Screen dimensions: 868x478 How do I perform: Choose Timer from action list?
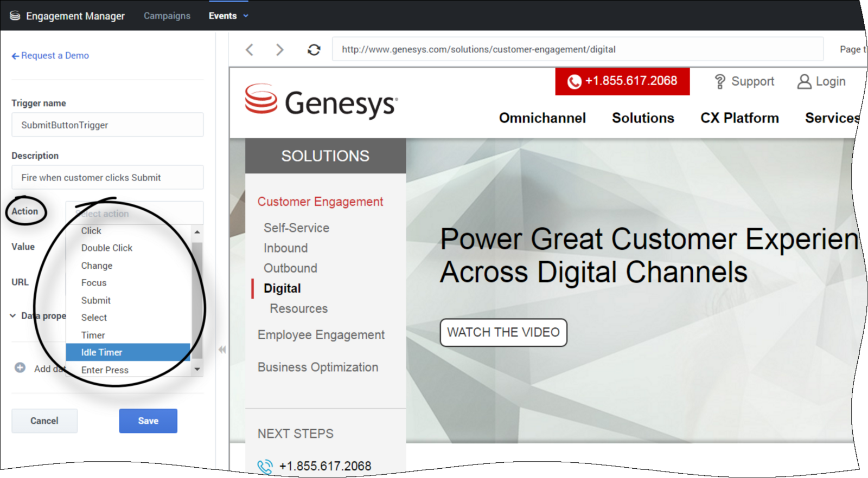(128, 335)
